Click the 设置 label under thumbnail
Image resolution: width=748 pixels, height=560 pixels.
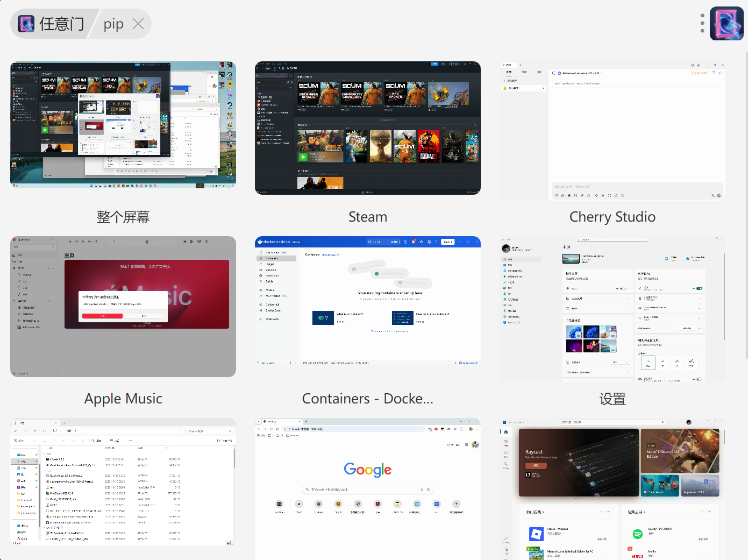click(612, 399)
